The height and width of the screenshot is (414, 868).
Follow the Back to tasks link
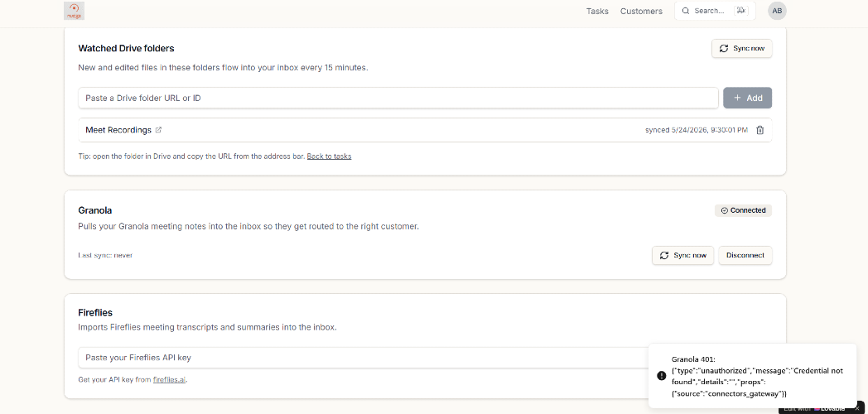[329, 156]
